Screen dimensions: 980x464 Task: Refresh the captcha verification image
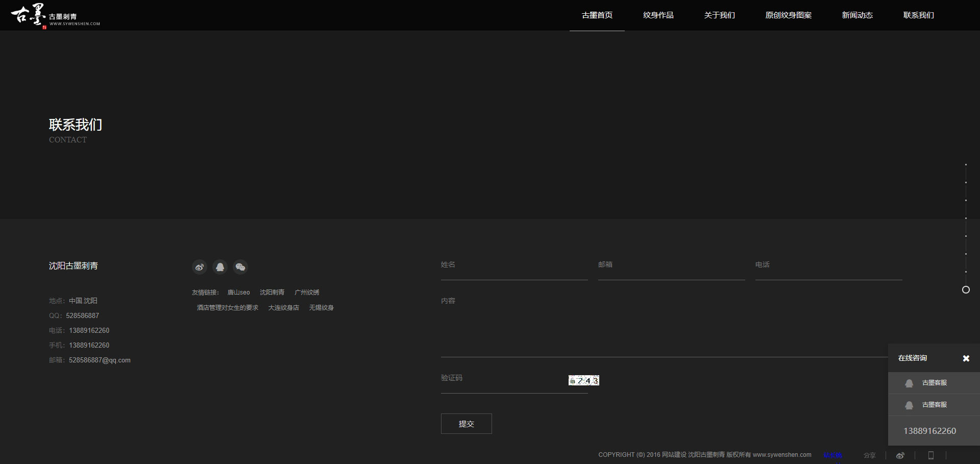583,380
